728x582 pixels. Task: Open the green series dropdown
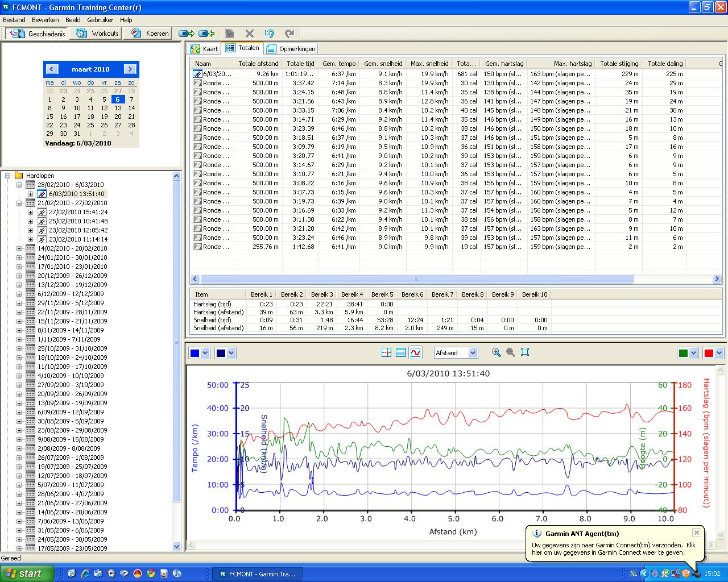pyautogui.click(x=693, y=353)
